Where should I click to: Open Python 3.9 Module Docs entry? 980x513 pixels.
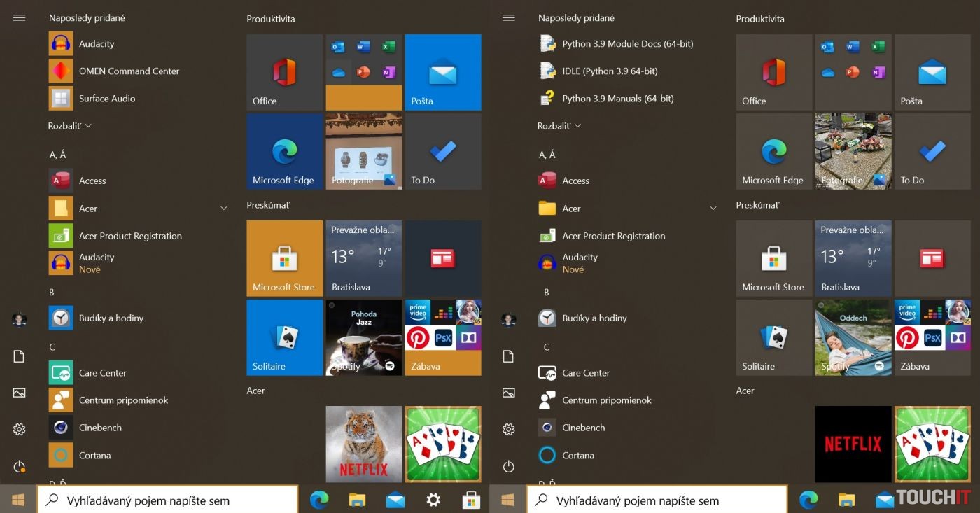coord(626,44)
